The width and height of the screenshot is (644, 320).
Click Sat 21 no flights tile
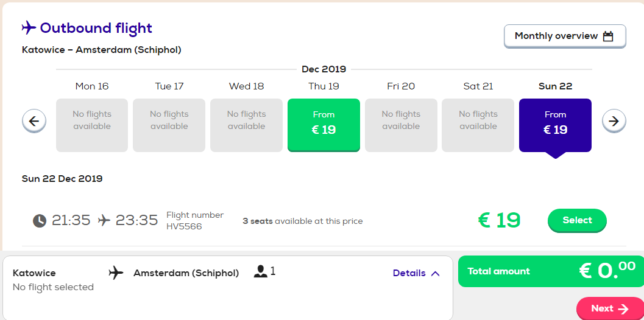(478, 125)
